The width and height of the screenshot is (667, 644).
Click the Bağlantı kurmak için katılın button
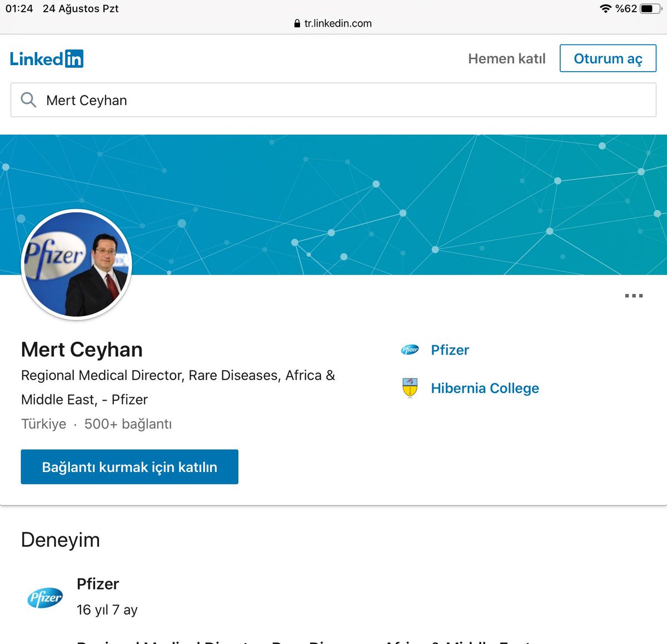click(130, 467)
